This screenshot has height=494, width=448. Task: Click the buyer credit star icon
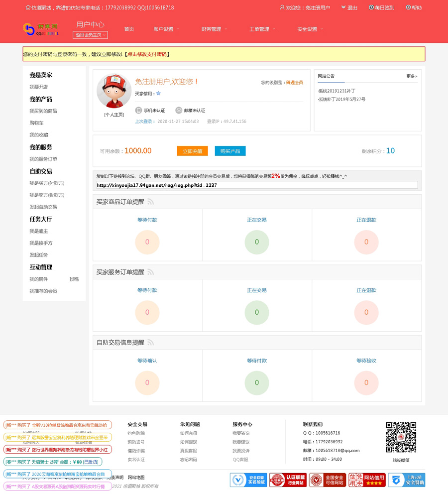pos(158,93)
